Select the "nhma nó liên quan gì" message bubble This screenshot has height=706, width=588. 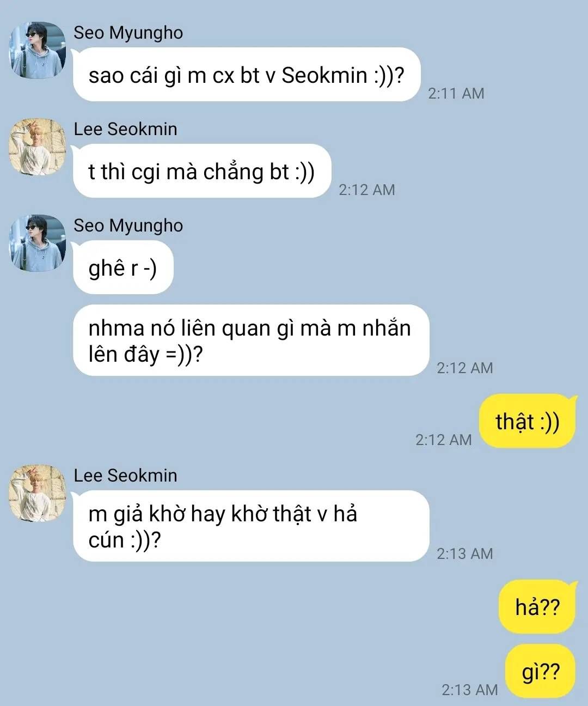point(250,340)
